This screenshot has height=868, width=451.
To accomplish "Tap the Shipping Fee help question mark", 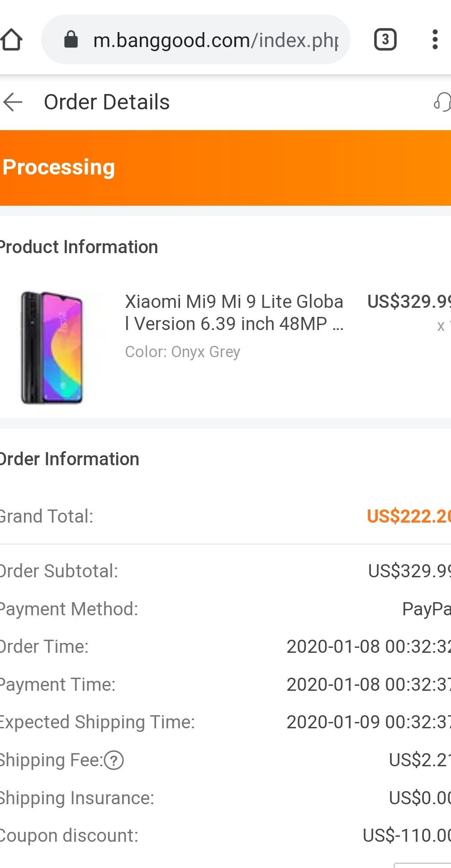I will [114, 760].
